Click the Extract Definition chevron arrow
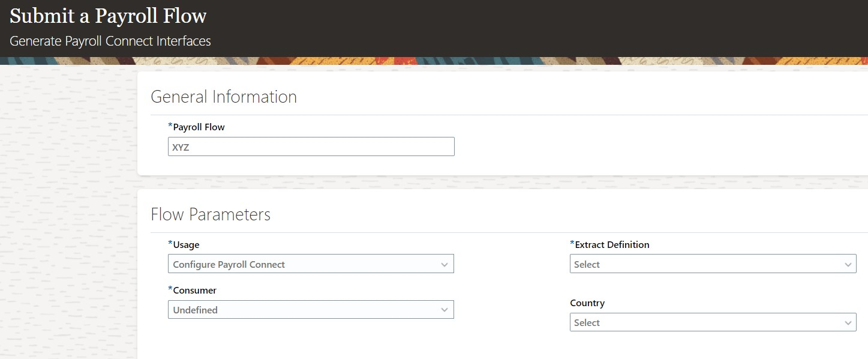The image size is (868, 359). point(848,264)
